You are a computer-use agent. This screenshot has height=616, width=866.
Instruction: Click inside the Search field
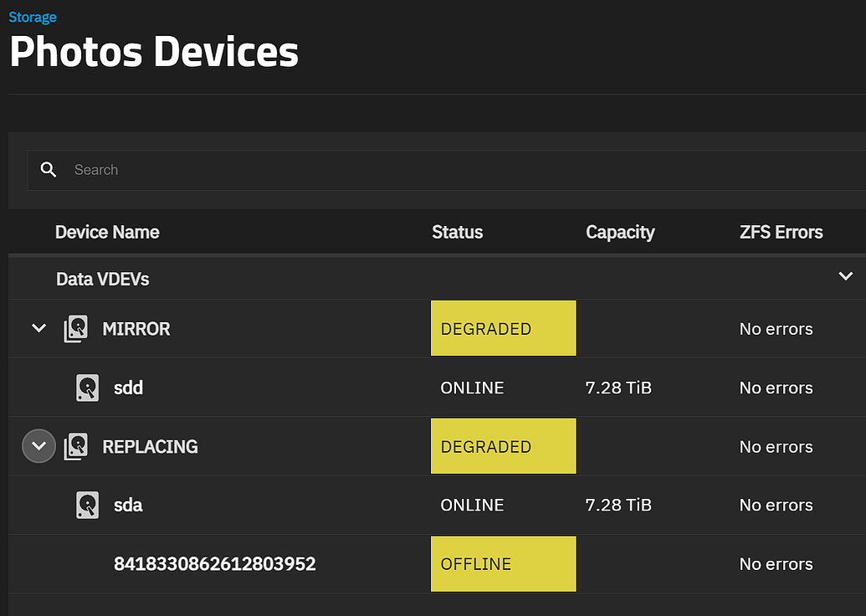251,169
